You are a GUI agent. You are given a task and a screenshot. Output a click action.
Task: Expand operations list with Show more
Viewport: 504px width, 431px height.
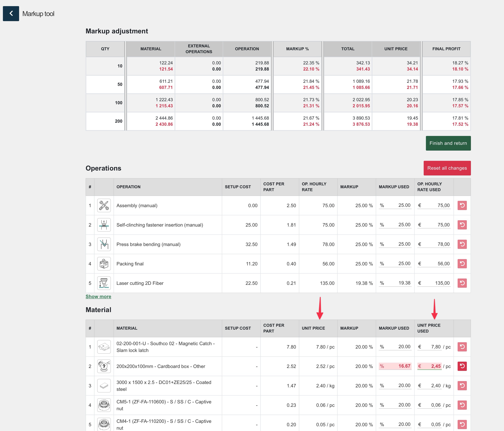tap(98, 297)
